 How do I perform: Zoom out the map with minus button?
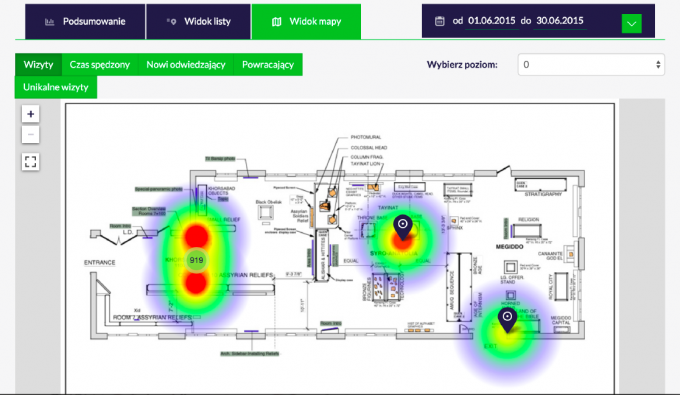tap(30, 134)
